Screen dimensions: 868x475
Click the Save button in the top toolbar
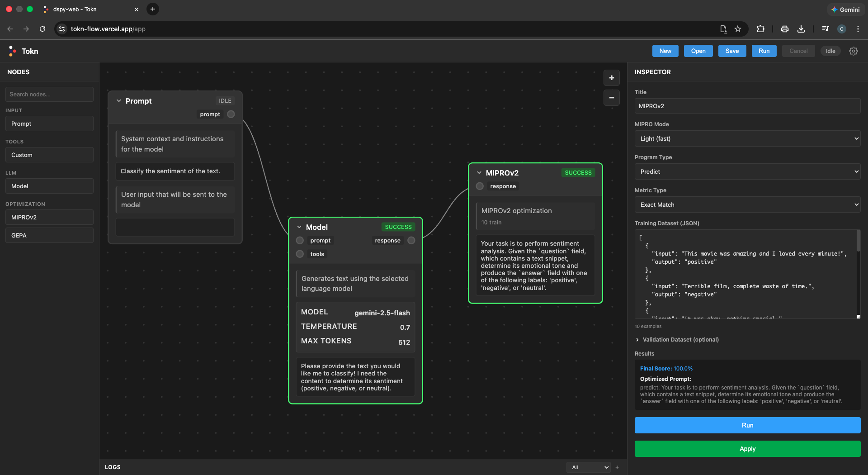(x=732, y=51)
